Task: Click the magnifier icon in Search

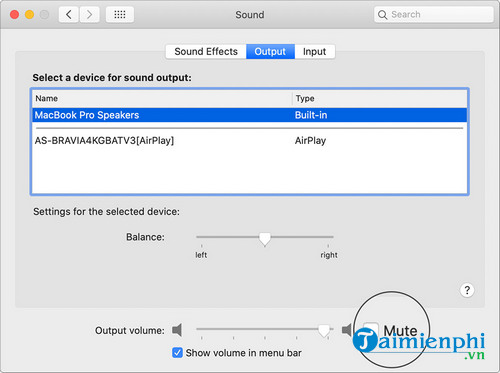Action: click(x=383, y=15)
